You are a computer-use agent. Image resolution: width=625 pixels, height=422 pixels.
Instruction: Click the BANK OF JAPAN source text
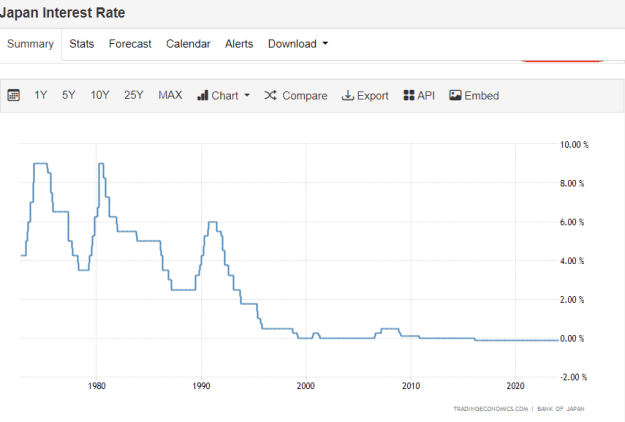[561, 409]
